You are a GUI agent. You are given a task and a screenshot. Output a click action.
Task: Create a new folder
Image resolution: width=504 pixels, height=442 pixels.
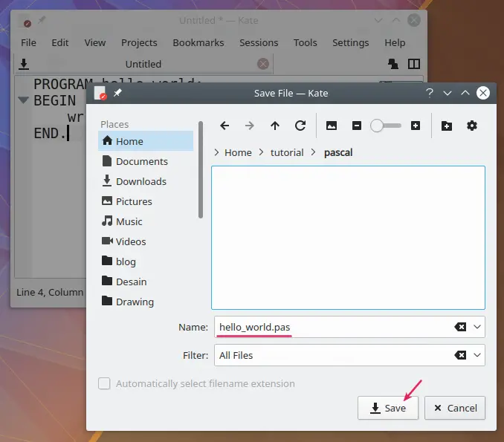pyautogui.click(x=447, y=126)
